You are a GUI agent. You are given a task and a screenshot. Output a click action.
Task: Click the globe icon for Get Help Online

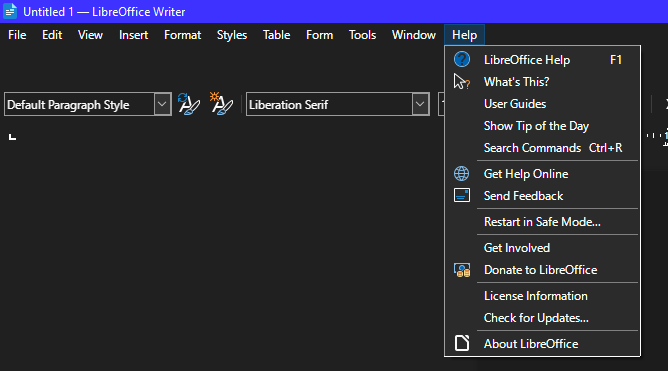coord(461,174)
